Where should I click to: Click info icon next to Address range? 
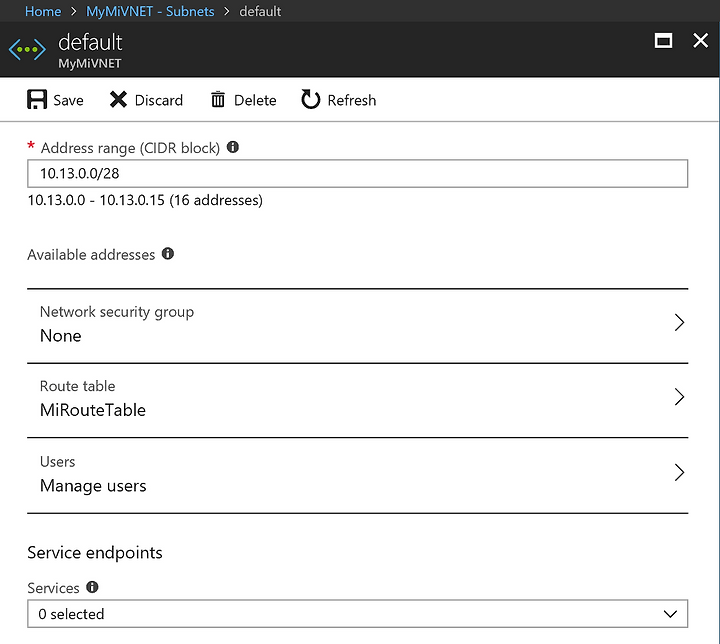(x=233, y=147)
